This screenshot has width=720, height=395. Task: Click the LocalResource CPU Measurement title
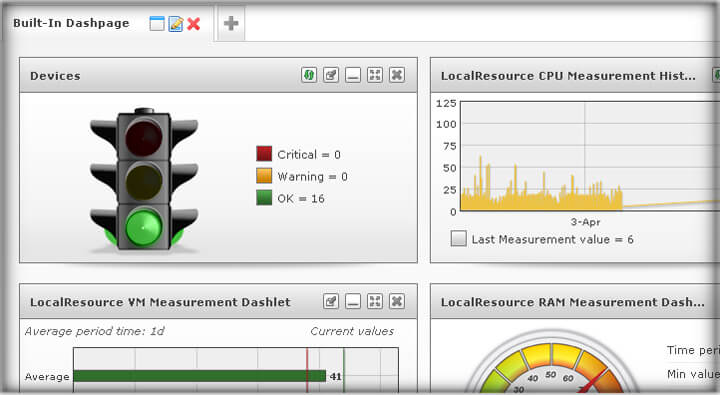pyautogui.click(x=568, y=76)
